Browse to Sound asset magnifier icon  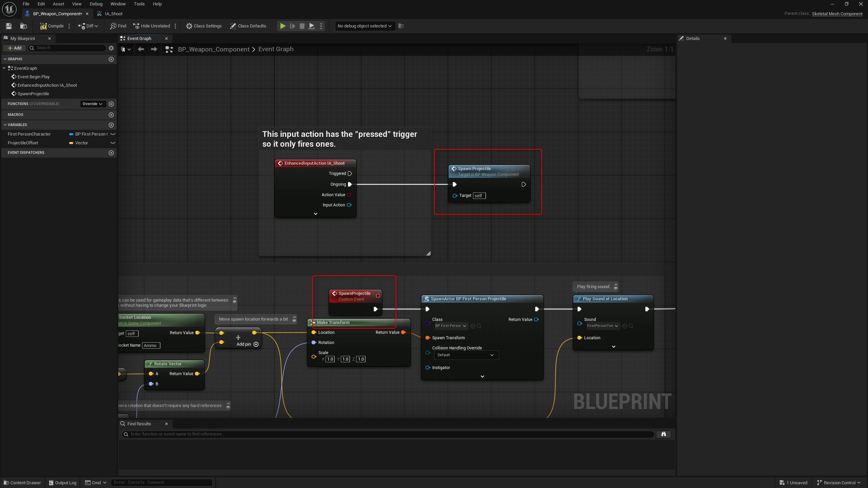point(631,326)
